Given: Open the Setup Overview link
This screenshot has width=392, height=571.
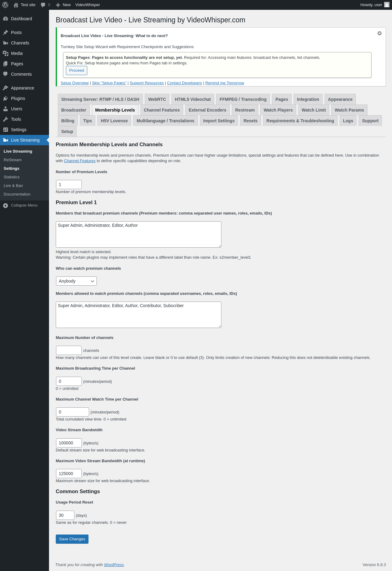Looking at the screenshot, I should (75, 83).
